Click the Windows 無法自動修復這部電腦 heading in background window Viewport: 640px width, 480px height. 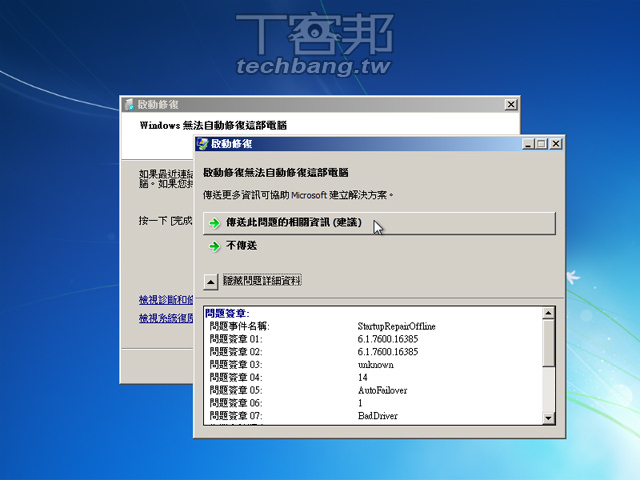tap(213, 125)
